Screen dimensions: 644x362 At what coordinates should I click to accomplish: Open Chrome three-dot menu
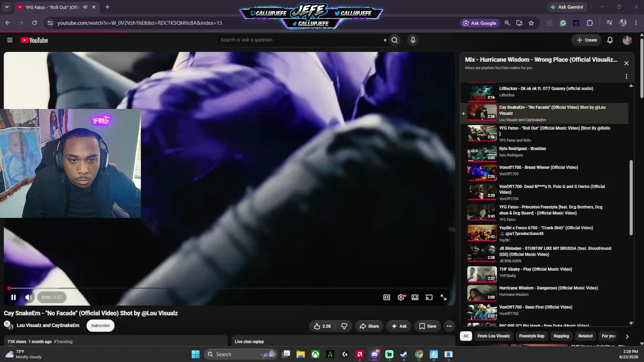tap(635, 23)
